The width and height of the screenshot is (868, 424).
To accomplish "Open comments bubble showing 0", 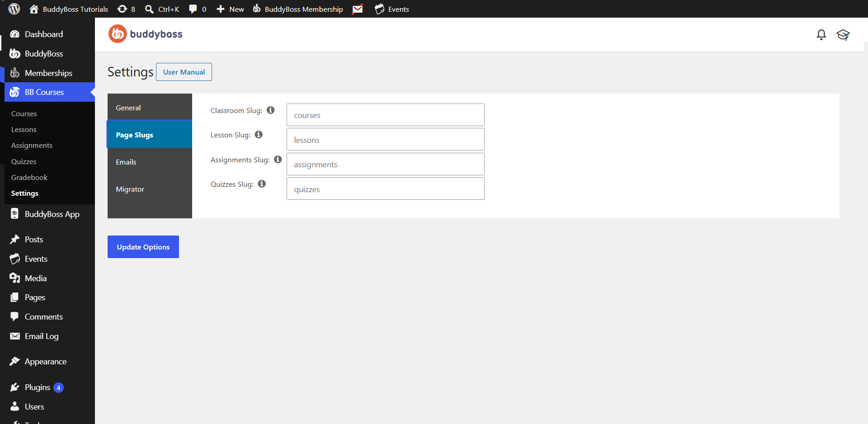I will click(198, 9).
